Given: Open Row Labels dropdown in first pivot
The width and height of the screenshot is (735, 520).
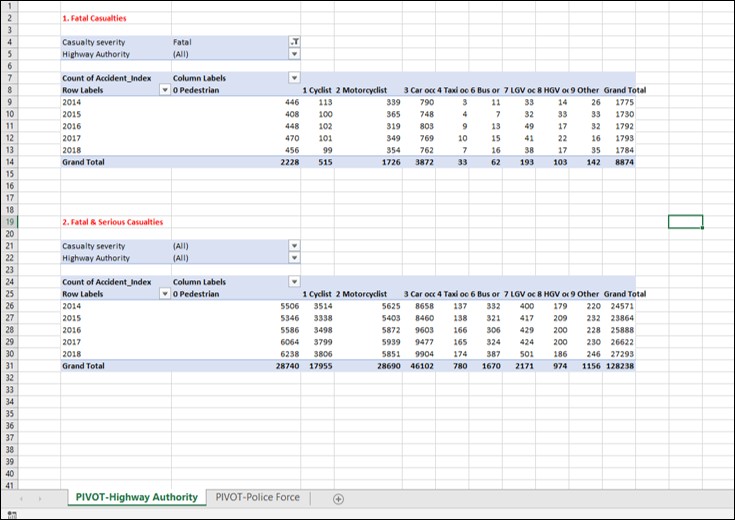Looking at the screenshot, I should [x=165, y=90].
